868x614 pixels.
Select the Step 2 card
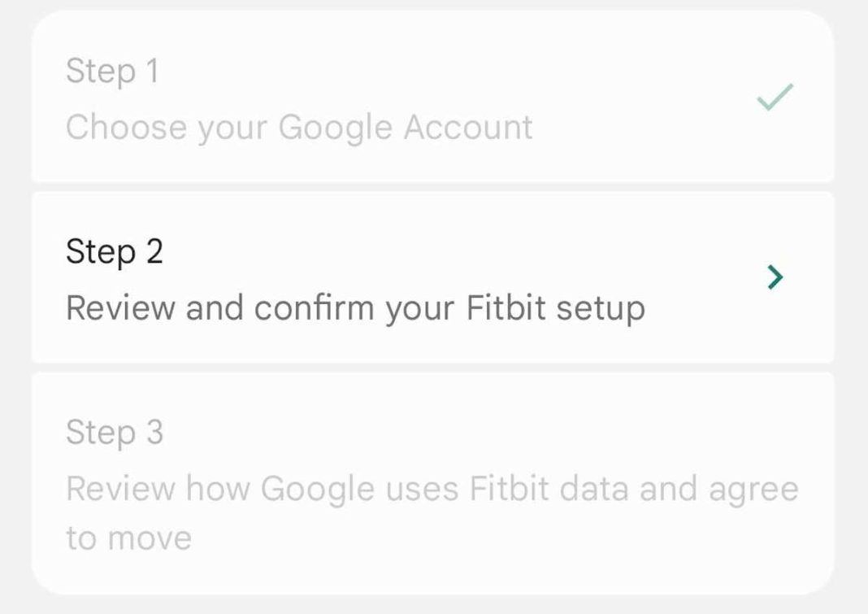coord(434,277)
